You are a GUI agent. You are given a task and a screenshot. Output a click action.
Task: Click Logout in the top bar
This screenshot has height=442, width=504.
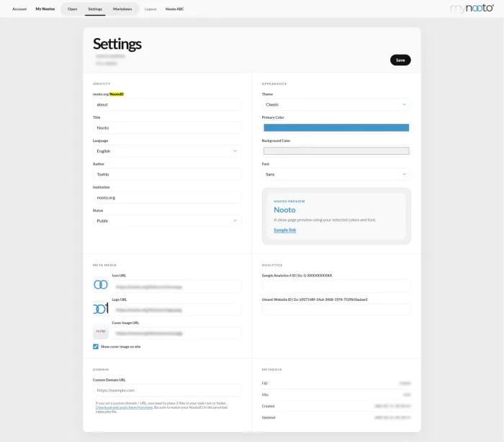[x=150, y=9]
